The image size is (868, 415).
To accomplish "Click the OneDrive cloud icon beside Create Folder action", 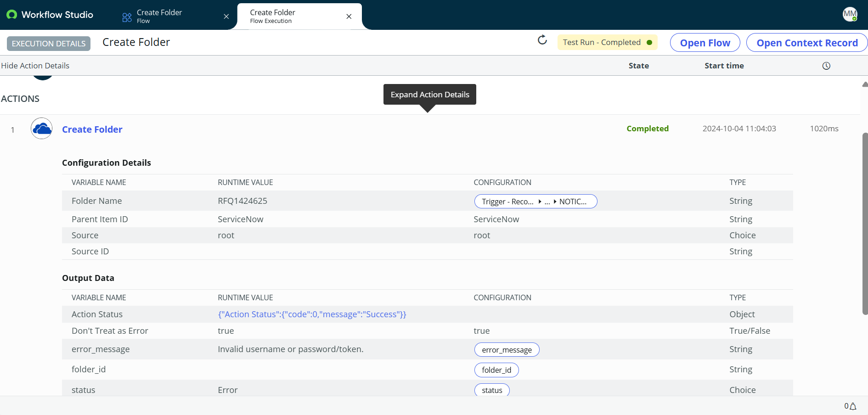I will point(41,129).
